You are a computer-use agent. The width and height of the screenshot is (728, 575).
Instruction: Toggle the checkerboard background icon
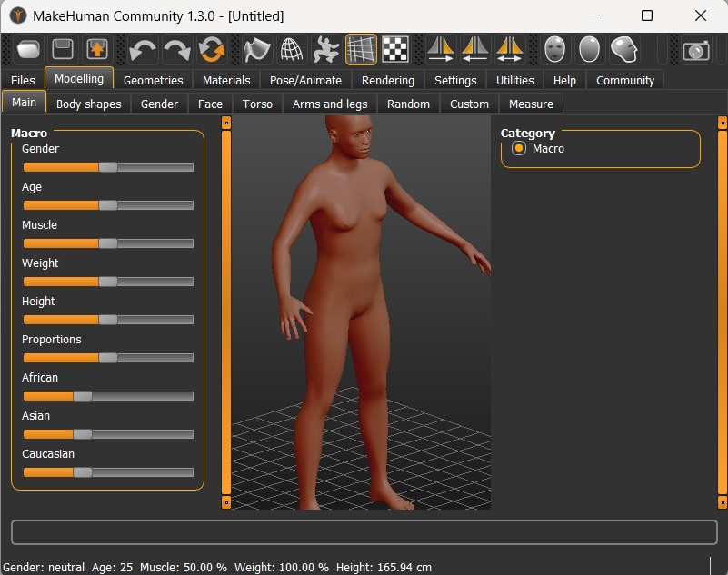click(x=394, y=49)
